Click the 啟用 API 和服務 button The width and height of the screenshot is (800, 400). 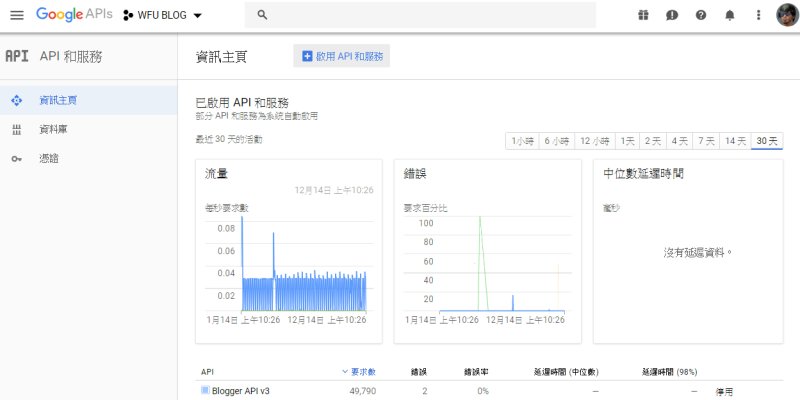pyautogui.click(x=342, y=56)
